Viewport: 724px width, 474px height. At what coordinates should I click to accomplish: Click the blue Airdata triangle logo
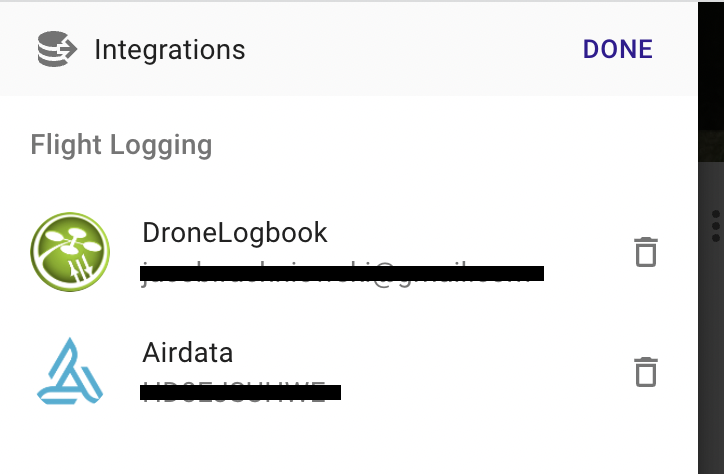tap(70, 371)
